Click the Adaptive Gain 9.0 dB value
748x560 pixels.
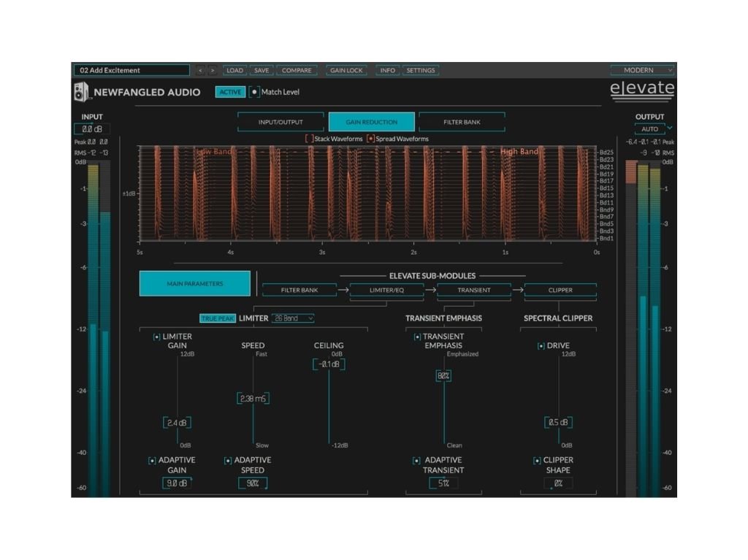coord(177,483)
